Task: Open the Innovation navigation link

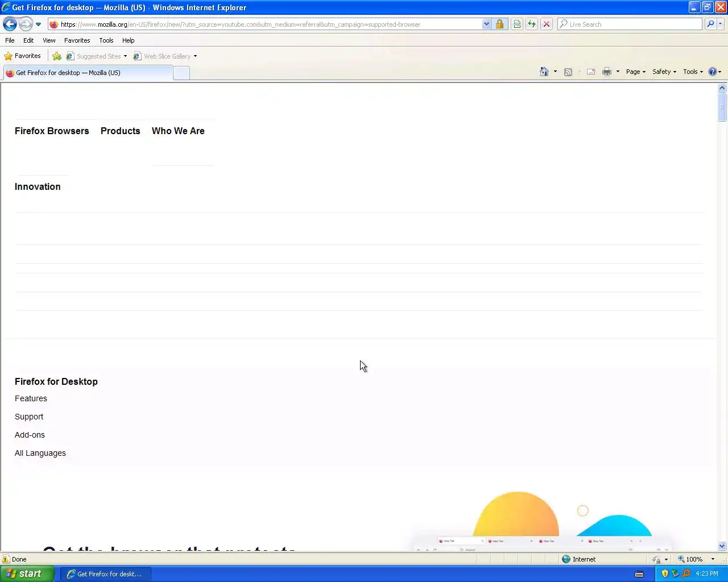Action: click(38, 186)
